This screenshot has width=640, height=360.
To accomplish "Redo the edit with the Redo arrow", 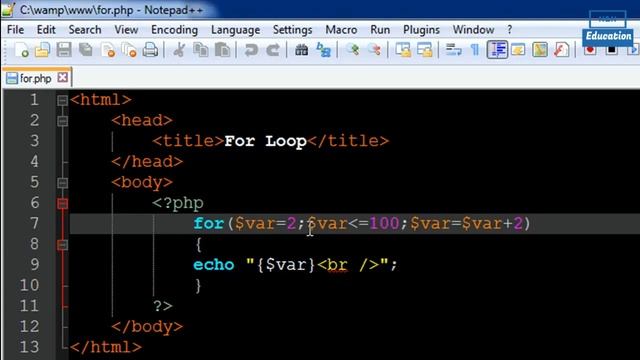I will click(x=273, y=50).
